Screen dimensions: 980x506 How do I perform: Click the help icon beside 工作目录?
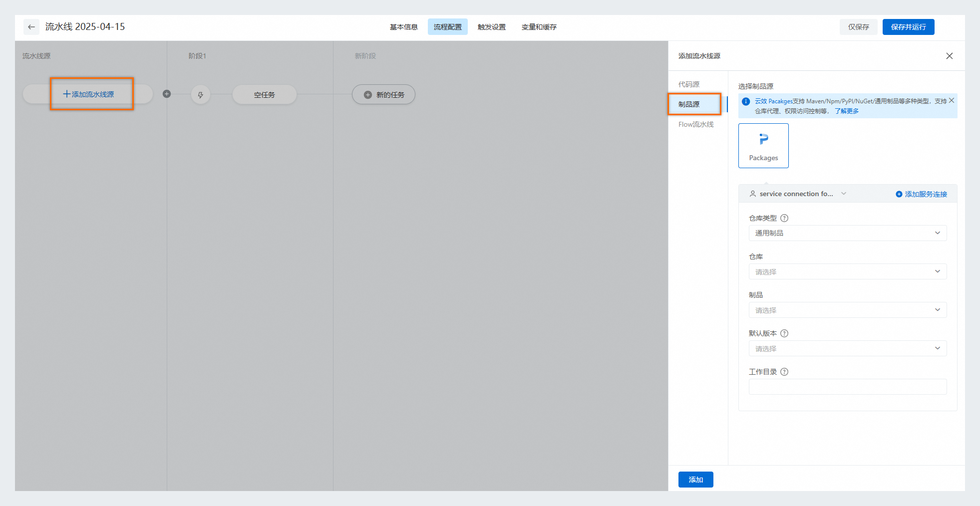[x=784, y=372]
